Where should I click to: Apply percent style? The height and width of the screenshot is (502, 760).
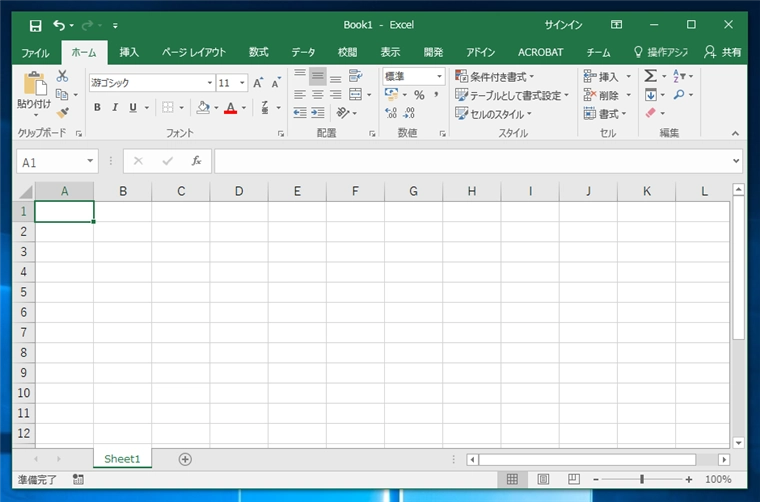click(x=419, y=95)
